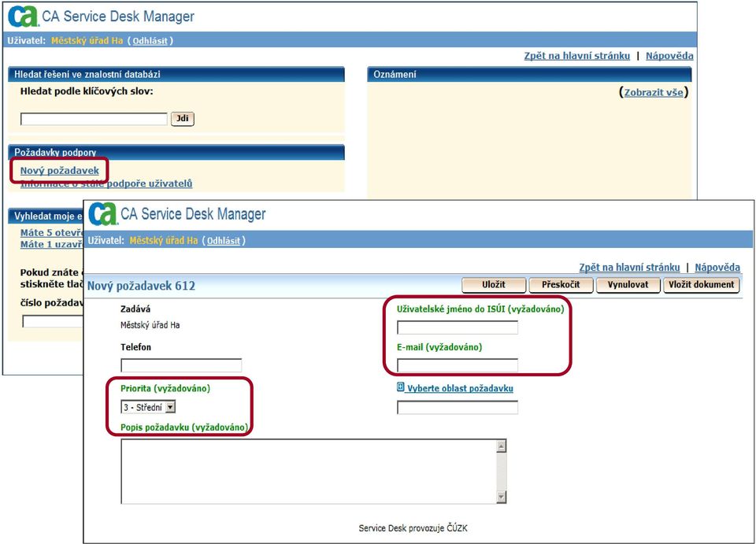Click the 'Priorita (vyžadováno)' label

165,388
